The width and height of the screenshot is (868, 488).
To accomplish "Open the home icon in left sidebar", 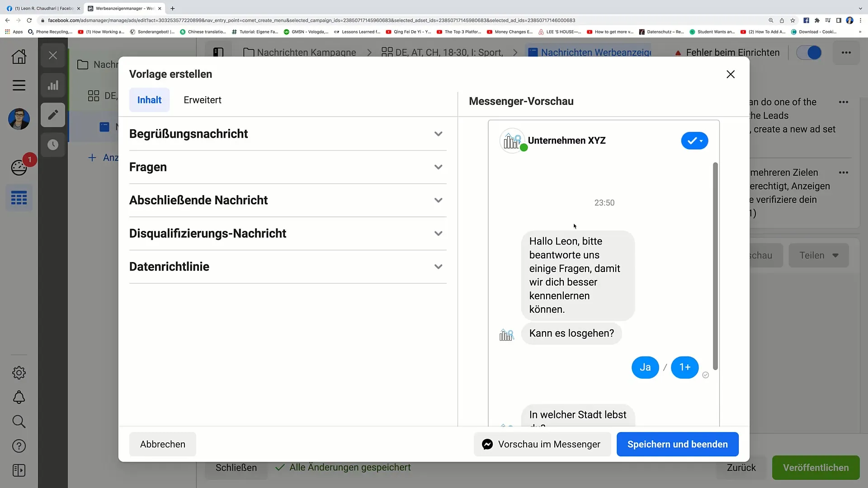I will 19,56.
